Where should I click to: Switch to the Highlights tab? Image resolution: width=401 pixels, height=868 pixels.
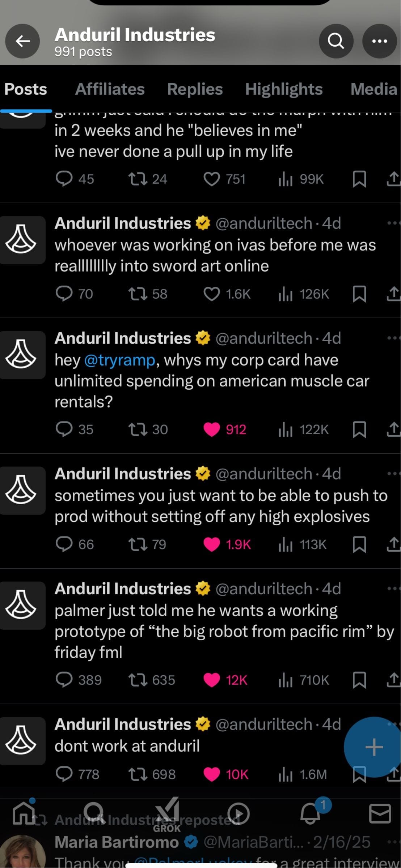coord(284,89)
